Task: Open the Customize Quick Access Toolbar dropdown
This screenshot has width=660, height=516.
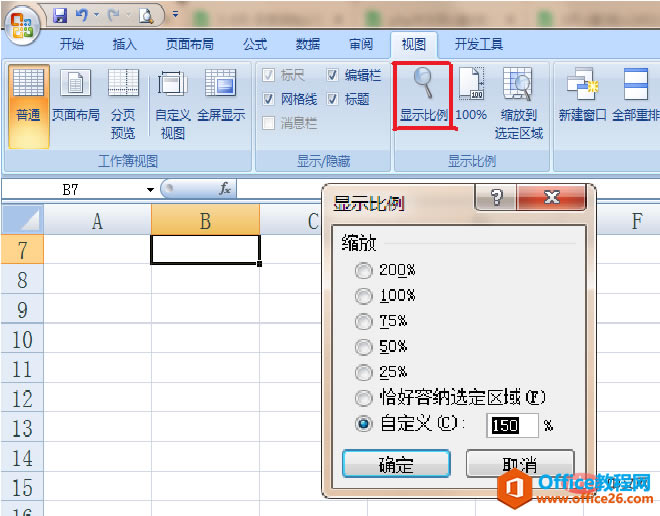Action: (176, 15)
